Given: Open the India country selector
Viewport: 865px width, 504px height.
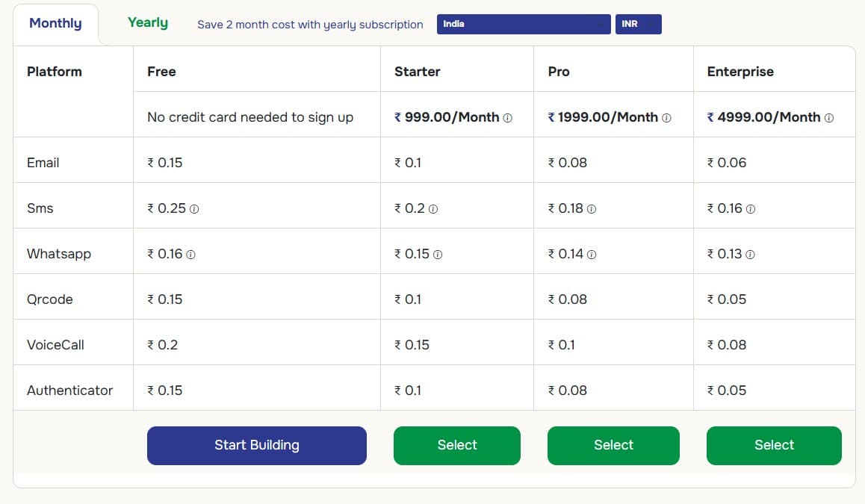Looking at the screenshot, I should pos(523,24).
